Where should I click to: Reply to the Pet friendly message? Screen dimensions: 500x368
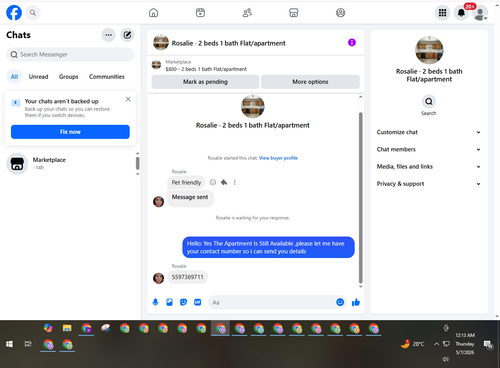[224, 182]
